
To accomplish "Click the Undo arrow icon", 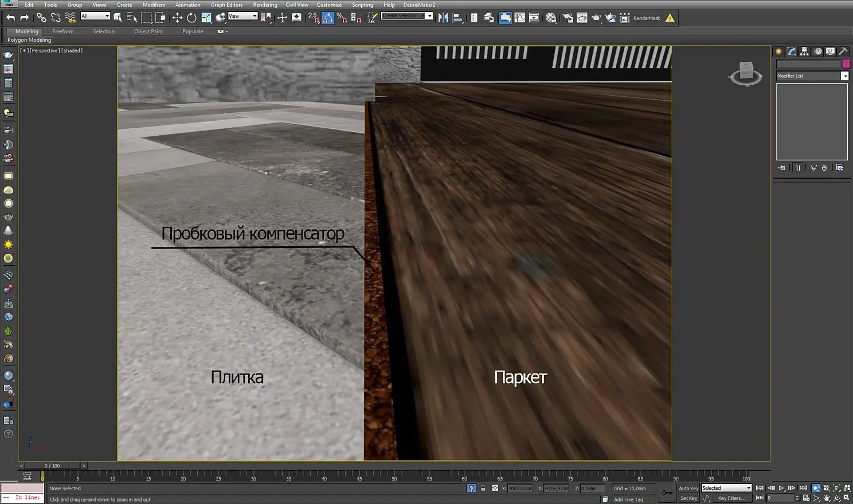I will pyautogui.click(x=10, y=18).
